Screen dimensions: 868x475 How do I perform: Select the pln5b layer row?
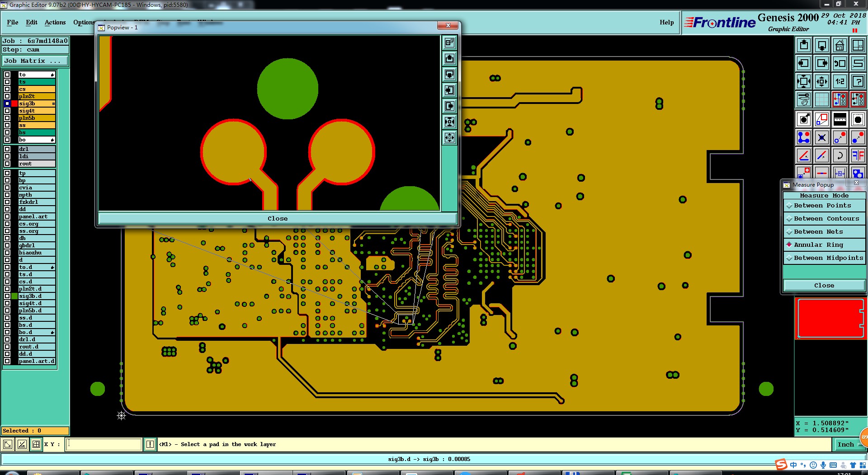tap(37, 118)
